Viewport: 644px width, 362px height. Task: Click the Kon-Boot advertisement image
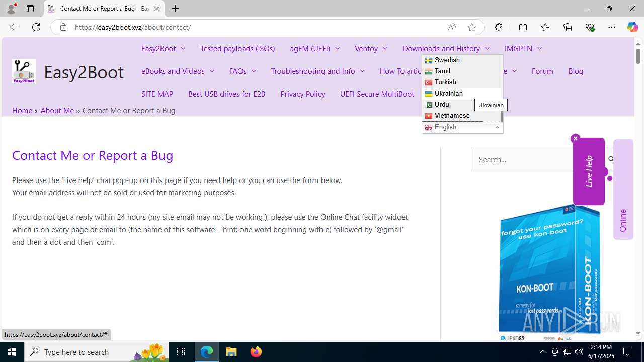pyautogui.click(x=549, y=271)
